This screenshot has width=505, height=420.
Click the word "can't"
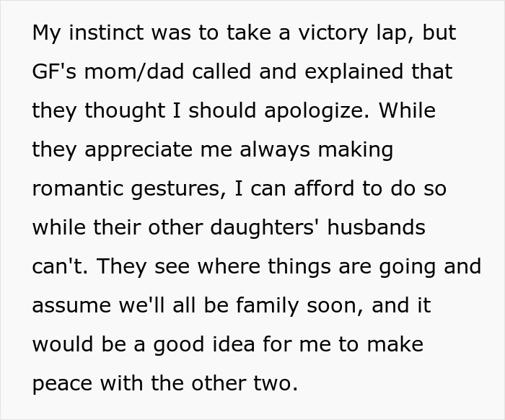coord(58,267)
